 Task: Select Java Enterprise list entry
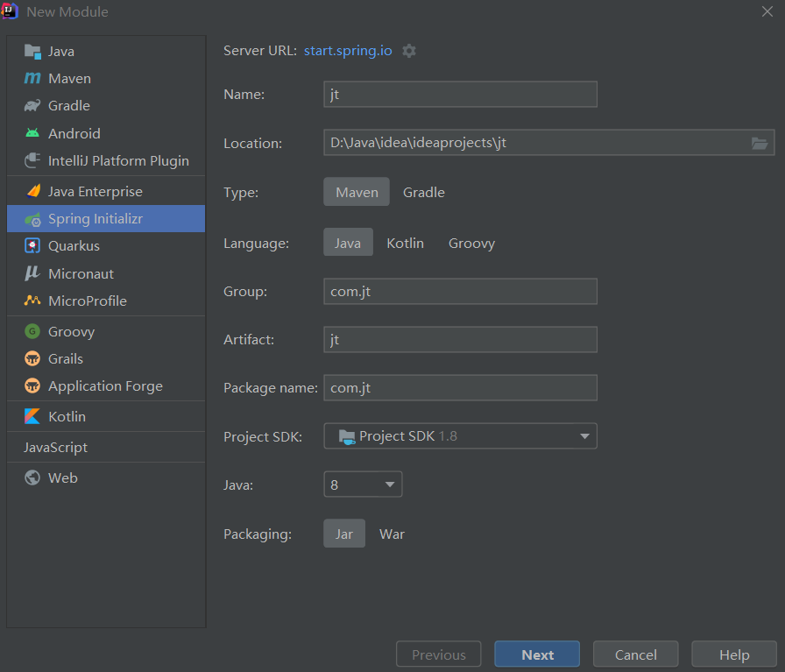[106, 191]
